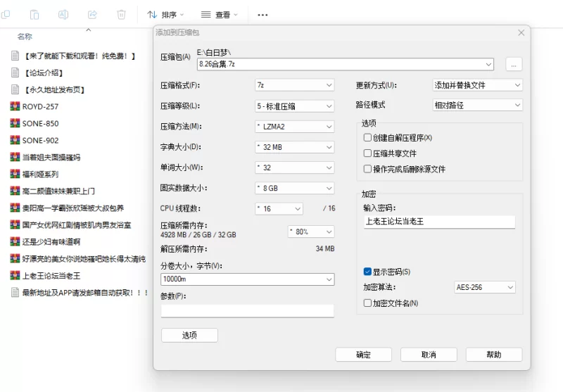This screenshot has height=392, width=563.
Task: Click the Copy icon in Explorer toolbar
Action: 6,14
